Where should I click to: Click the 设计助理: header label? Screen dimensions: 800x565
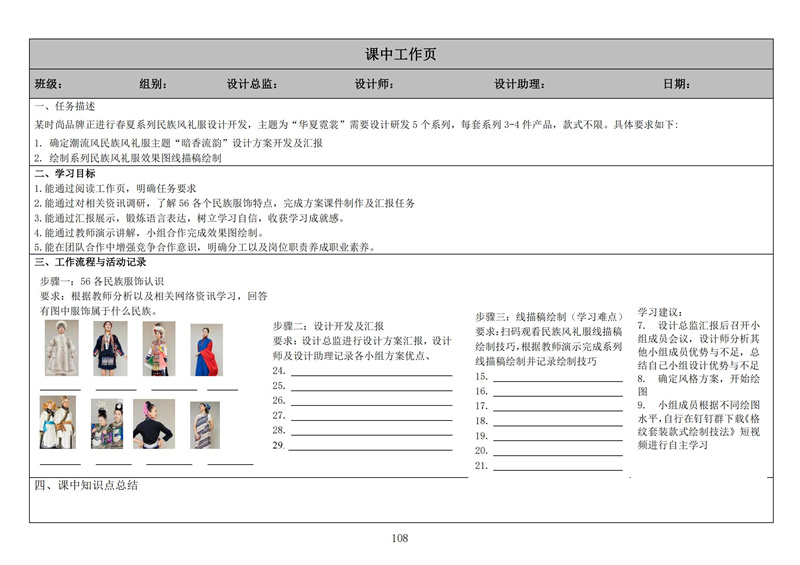pyautogui.click(x=519, y=84)
